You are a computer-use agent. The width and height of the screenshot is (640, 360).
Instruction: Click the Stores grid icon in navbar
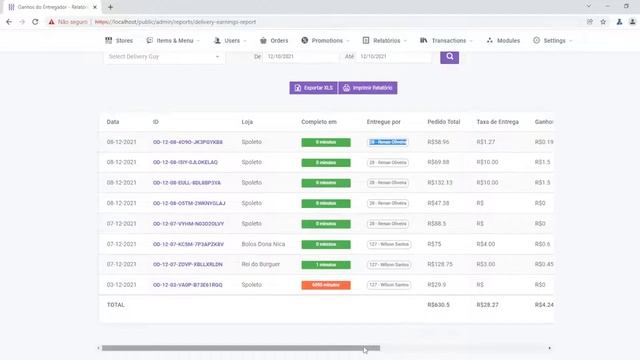(108, 40)
